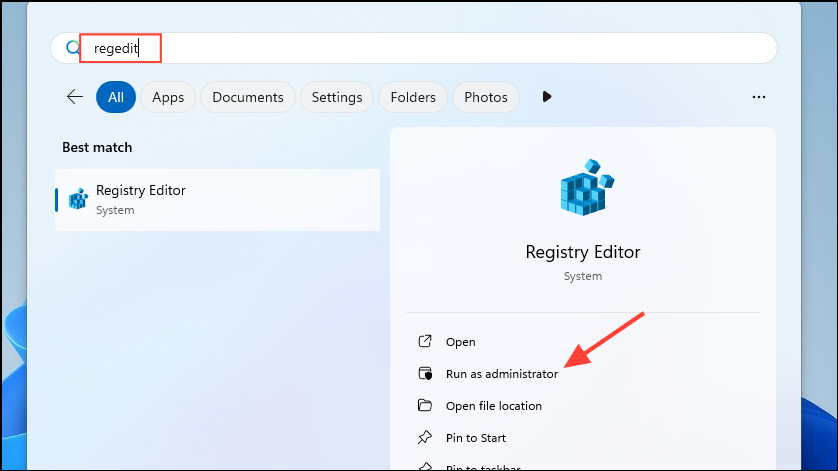Image resolution: width=838 pixels, height=471 pixels.
Task: Choose Pin to Start
Action: (476, 438)
